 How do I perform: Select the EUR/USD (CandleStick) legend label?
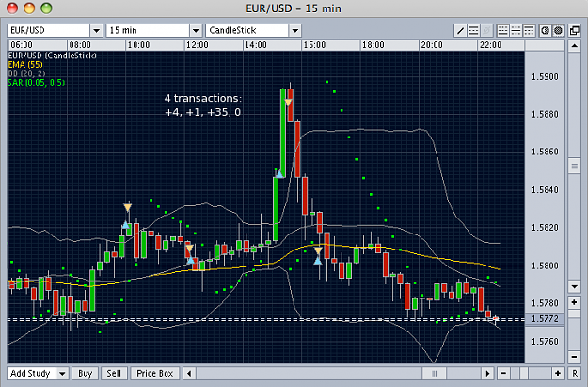pyautogui.click(x=52, y=56)
